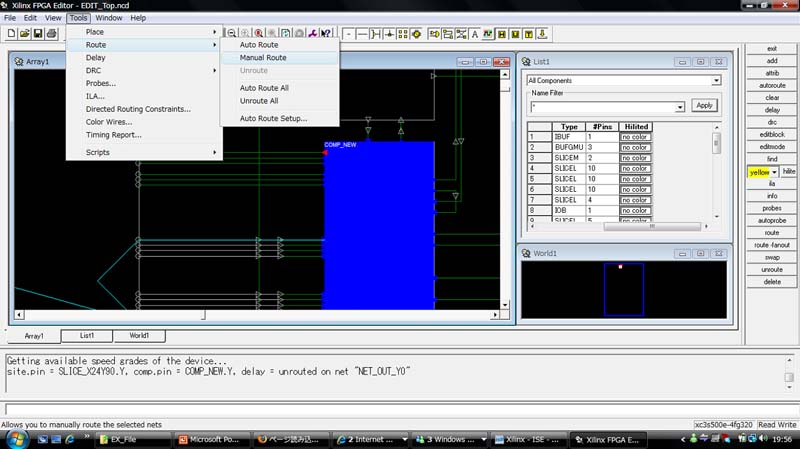Click the taskbar volume speaker icon
Viewport: 800px width, 449px height.
[x=763, y=438]
